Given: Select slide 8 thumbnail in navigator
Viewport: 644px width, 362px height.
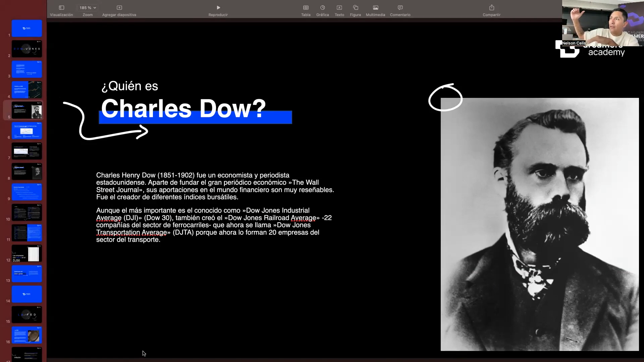Looking at the screenshot, I should [x=27, y=172].
